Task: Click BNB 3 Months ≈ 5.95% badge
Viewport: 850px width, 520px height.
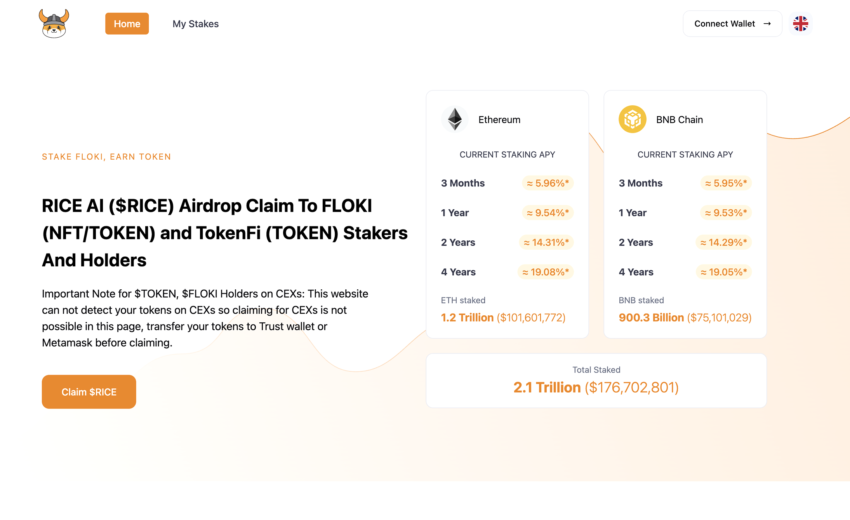Action: [725, 183]
